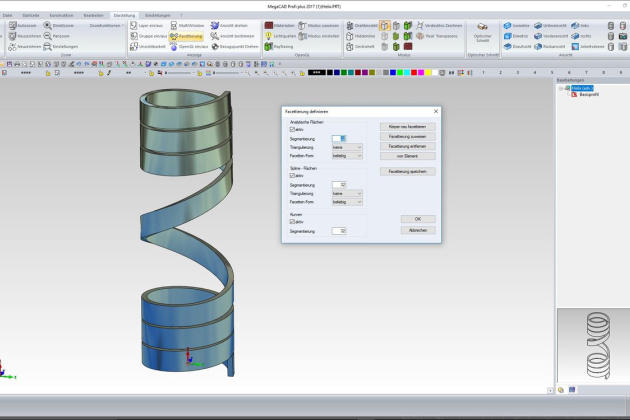Click the Autozoom icon

(11, 24)
